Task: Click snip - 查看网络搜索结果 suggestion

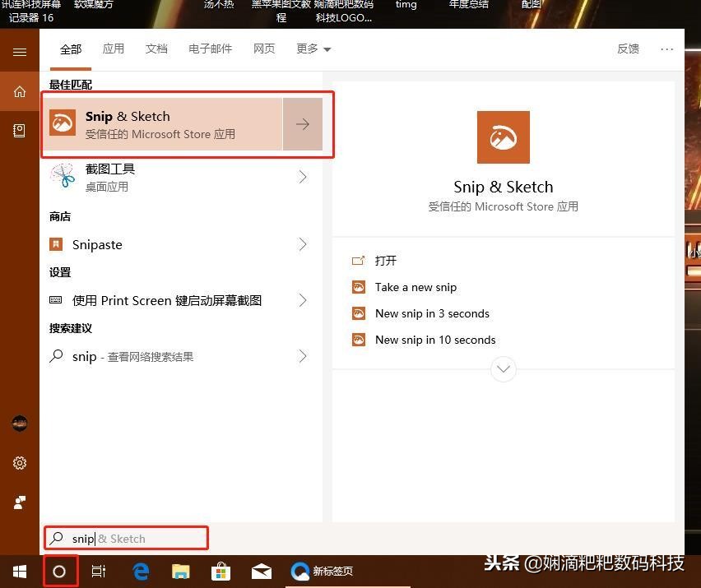Action: click(181, 356)
